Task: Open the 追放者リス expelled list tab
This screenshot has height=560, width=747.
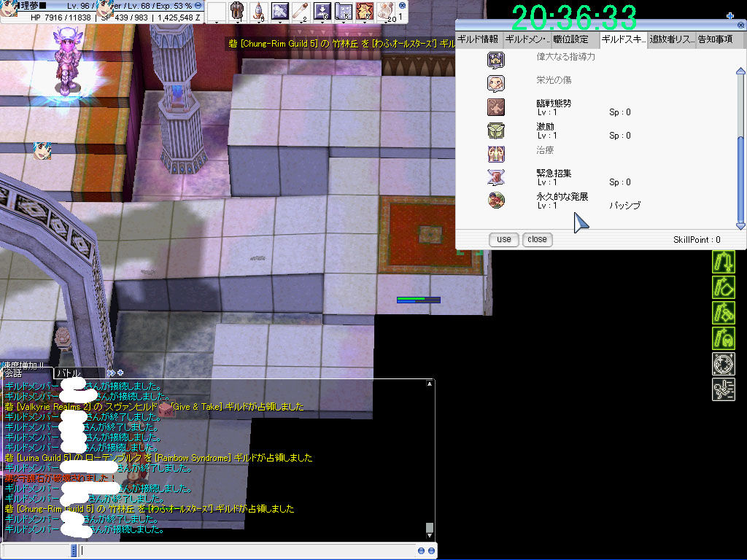Action: coord(672,39)
